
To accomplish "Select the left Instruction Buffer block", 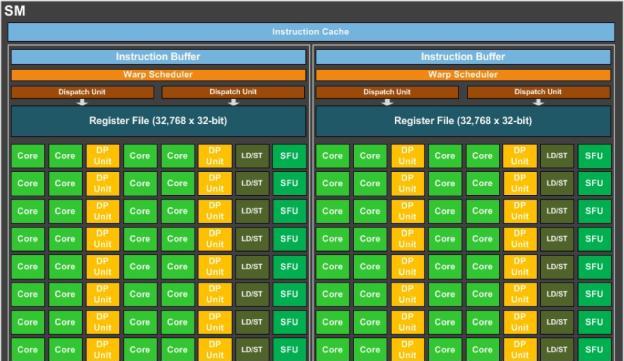I will tap(158, 57).
